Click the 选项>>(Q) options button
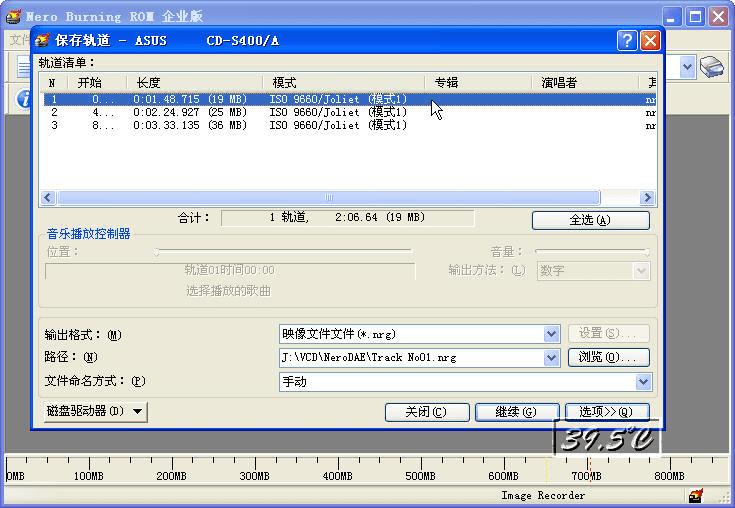 607,412
